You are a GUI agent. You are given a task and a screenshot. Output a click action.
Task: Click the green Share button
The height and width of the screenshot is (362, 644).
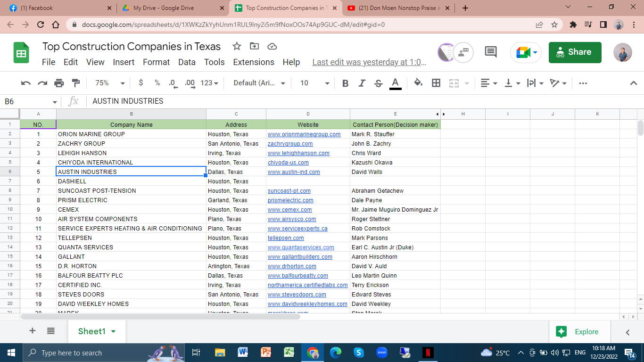click(575, 52)
